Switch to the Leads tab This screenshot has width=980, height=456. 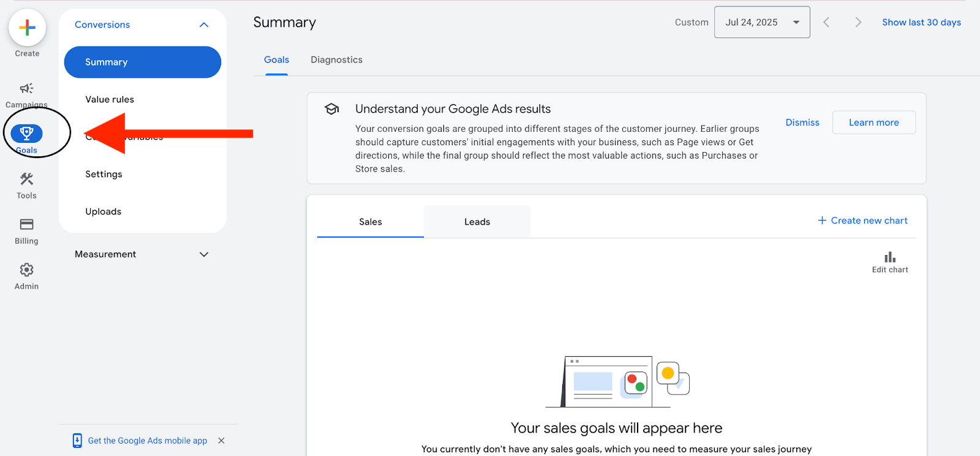tap(477, 222)
